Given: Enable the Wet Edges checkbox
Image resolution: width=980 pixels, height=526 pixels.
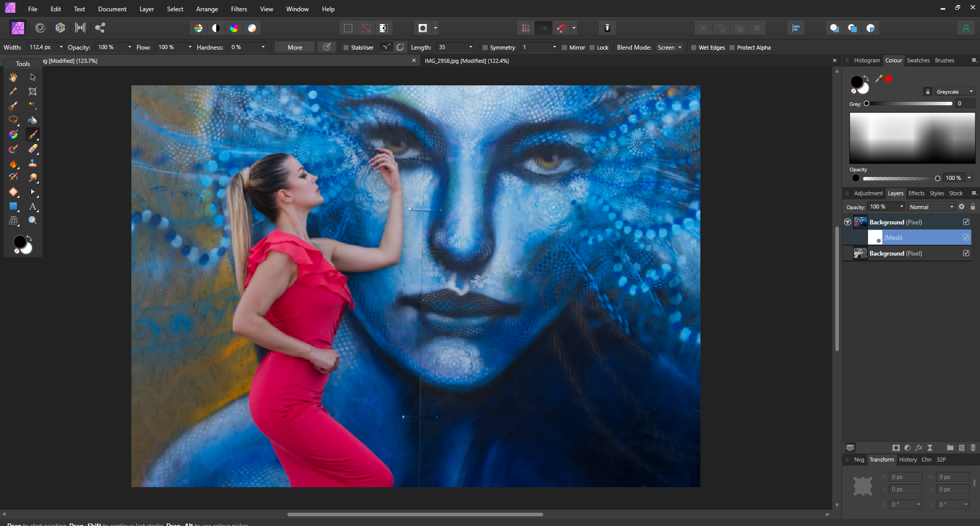Looking at the screenshot, I should [694, 48].
